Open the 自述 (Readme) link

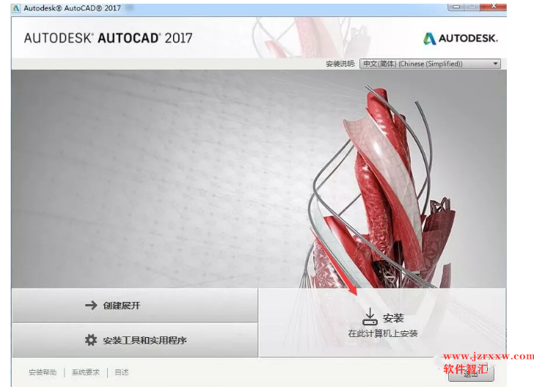122,372
